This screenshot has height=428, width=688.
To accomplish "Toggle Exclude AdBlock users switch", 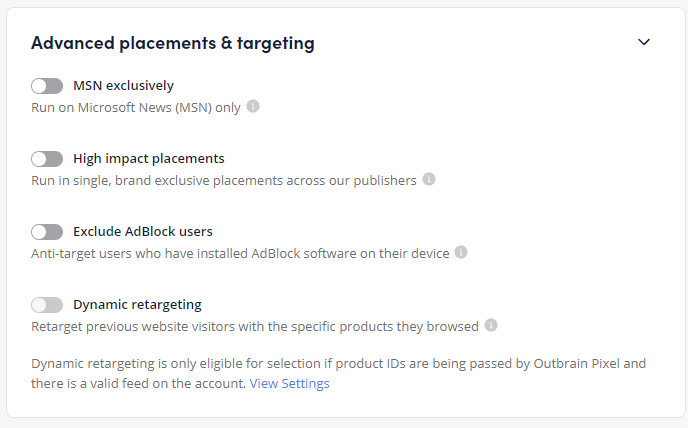I will click(x=47, y=232).
